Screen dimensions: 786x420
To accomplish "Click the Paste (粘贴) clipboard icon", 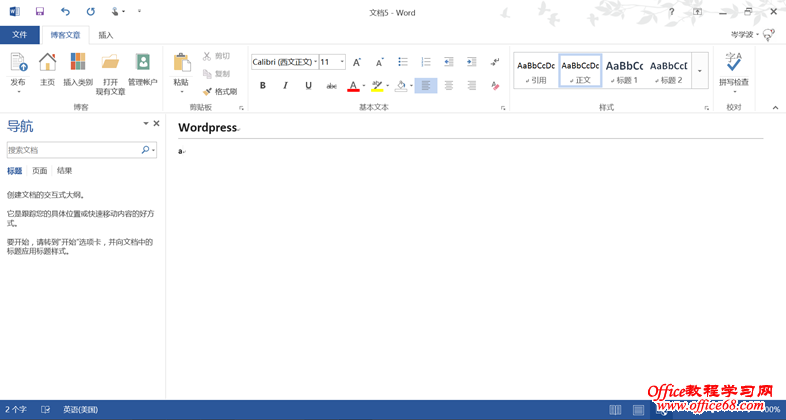I will click(x=181, y=64).
